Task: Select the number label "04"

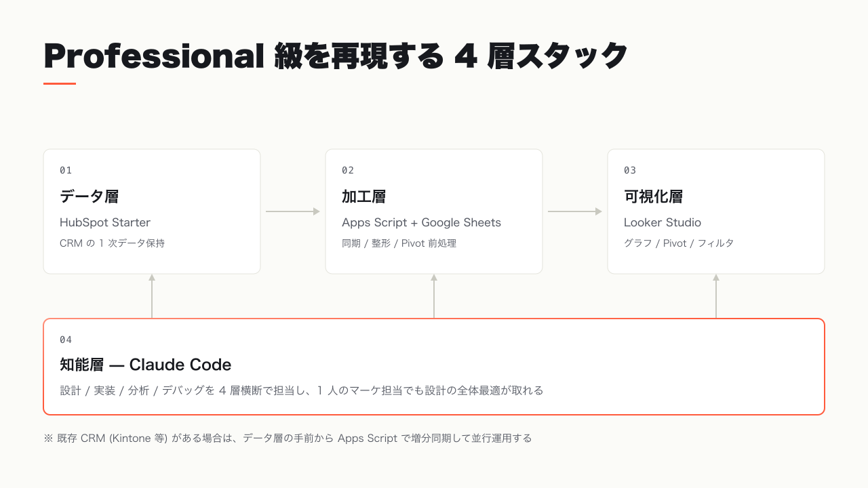Action: (x=66, y=340)
